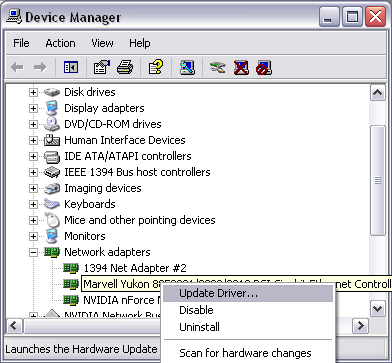Screen dimensions: 392x363
Task: Expand the IEEE 1394 Bus host controllers node
Action: (x=33, y=172)
